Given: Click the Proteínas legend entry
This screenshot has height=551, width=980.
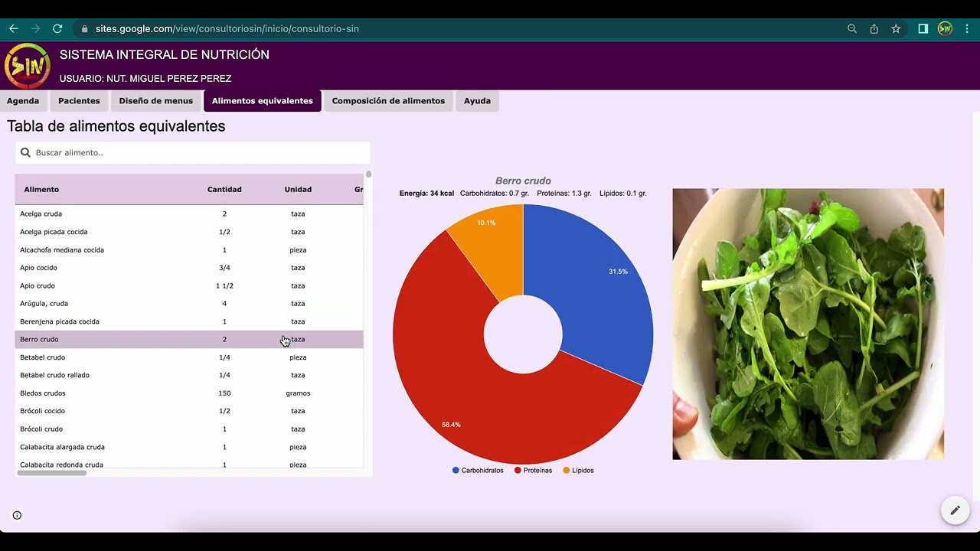Looking at the screenshot, I should pos(533,471).
